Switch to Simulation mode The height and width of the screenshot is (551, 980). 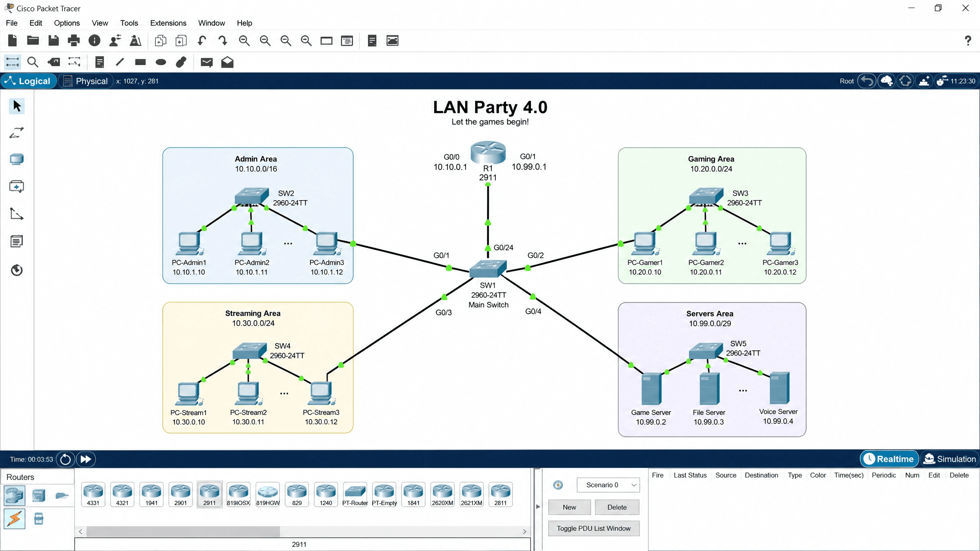click(950, 459)
